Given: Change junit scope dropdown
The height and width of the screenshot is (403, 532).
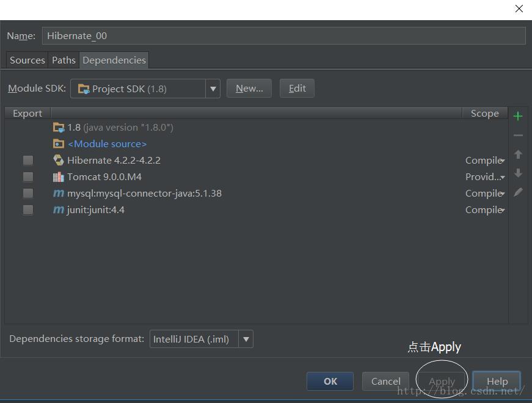Looking at the screenshot, I should click(485, 210).
